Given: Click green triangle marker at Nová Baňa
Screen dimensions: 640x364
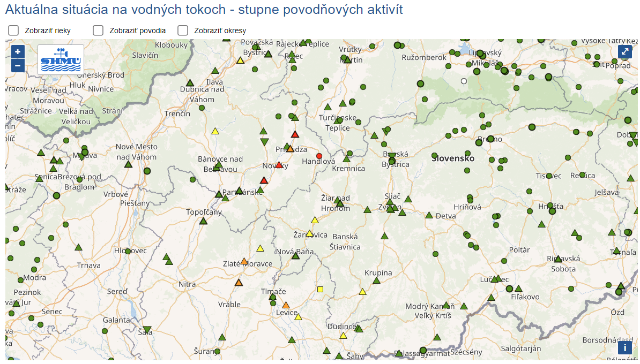Looking at the screenshot, I should tap(295, 256).
